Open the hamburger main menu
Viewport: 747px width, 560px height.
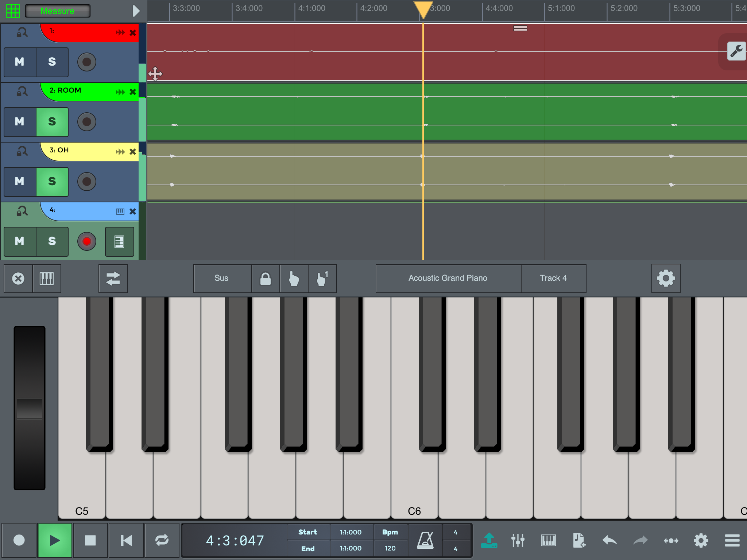coord(732,540)
